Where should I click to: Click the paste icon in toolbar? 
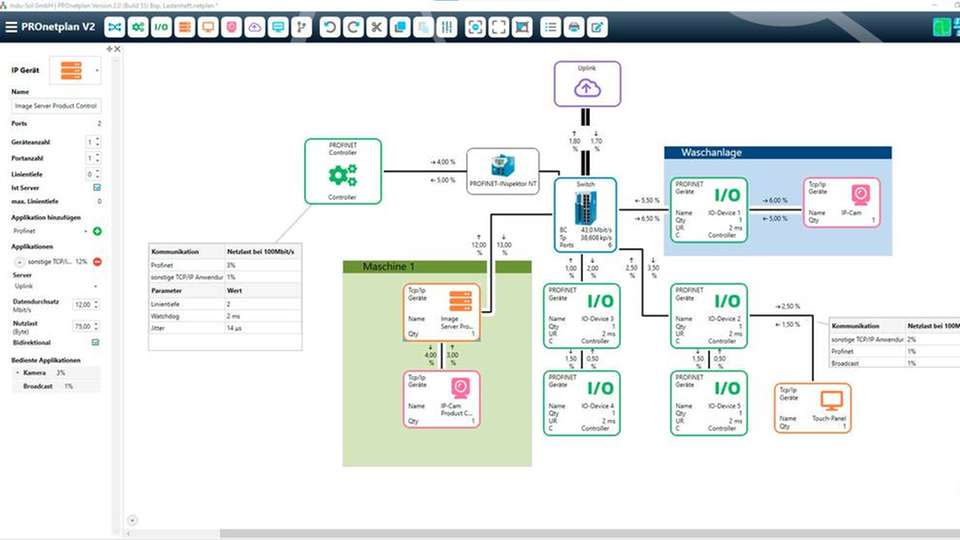pyautogui.click(x=423, y=27)
